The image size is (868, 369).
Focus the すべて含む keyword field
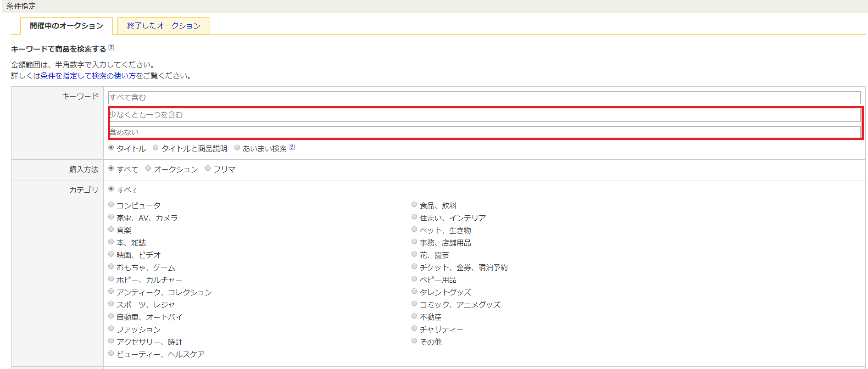[484, 97]
